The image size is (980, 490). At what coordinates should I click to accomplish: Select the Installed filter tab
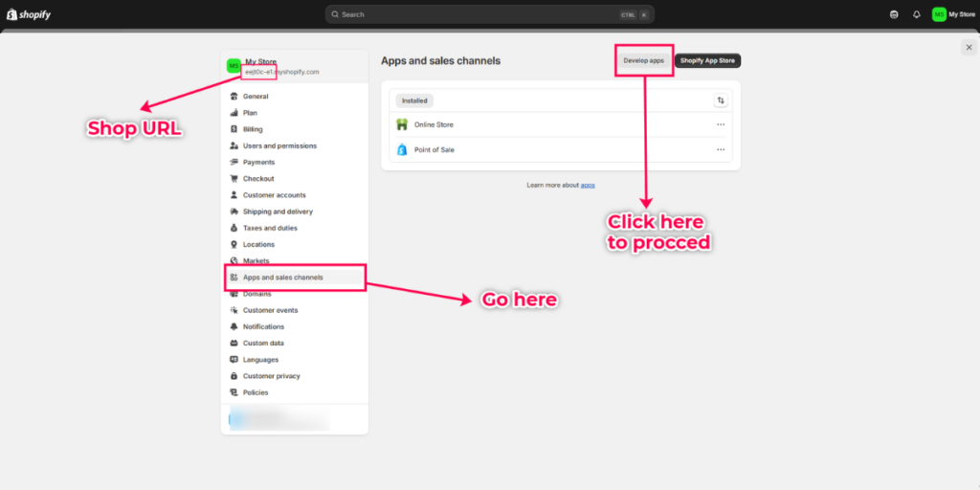click(x=414, y=100)
